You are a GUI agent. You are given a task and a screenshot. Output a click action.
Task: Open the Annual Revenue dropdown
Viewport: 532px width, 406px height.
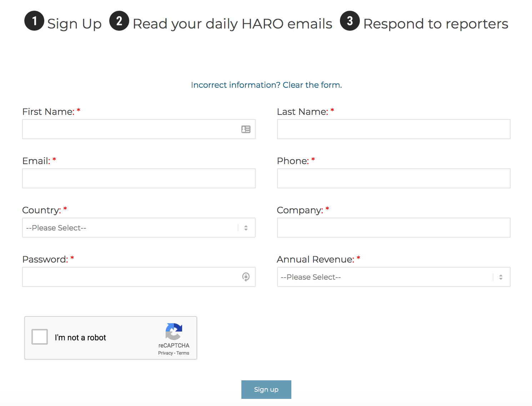[x=393, y=277]
